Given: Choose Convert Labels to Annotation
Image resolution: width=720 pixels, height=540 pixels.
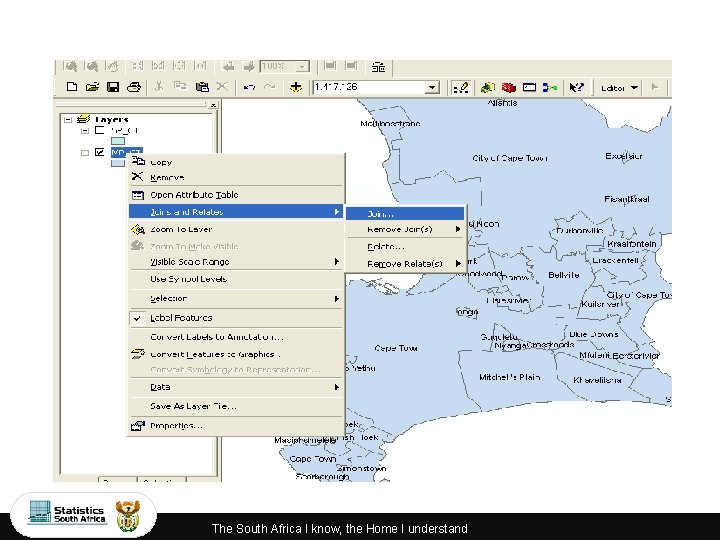Looking at the screenshot, I should 236,337.
